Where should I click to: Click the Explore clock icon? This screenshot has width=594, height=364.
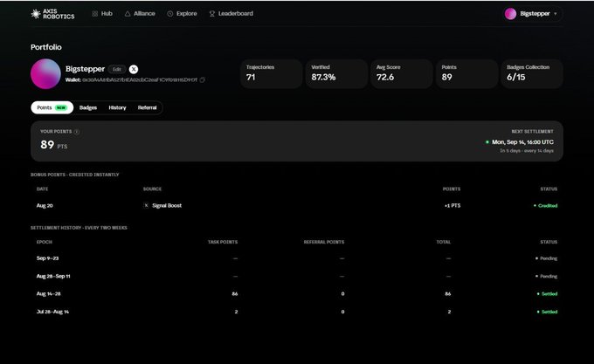click(x=170, y=14)
